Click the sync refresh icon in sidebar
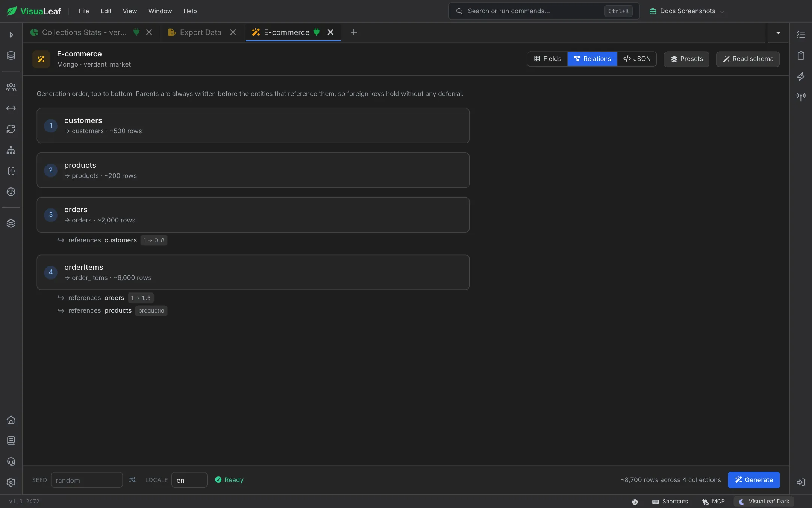Image resolution: width=812 pixels, height=508 pixels. (x=11, y=129)
